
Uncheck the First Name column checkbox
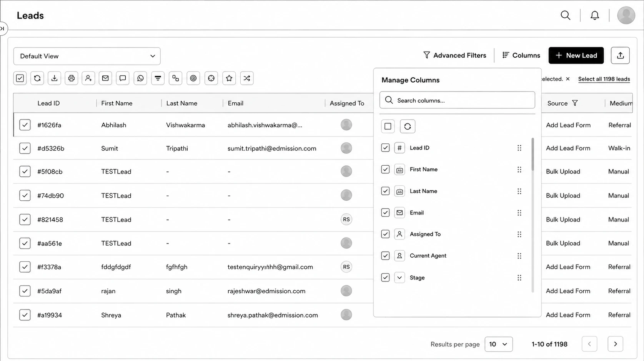pyautogui.click(x=385, y=169)
